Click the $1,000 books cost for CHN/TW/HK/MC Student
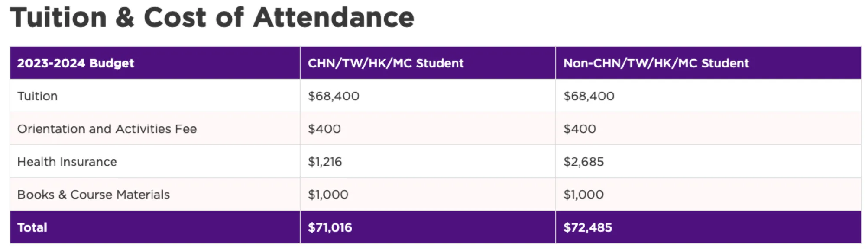This screenshot has height=249, width=868. [x=328, y=195]
